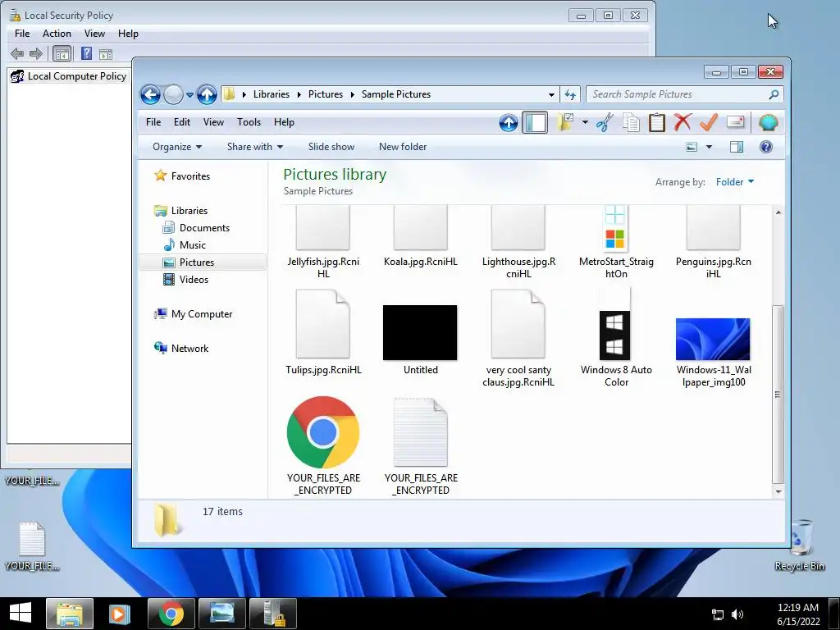Image resolution: width=840 pixels, height=630 pixels.
Task: Click the shell globe toolbar icon
Action: pyautogui.click(x=768, y=123)
